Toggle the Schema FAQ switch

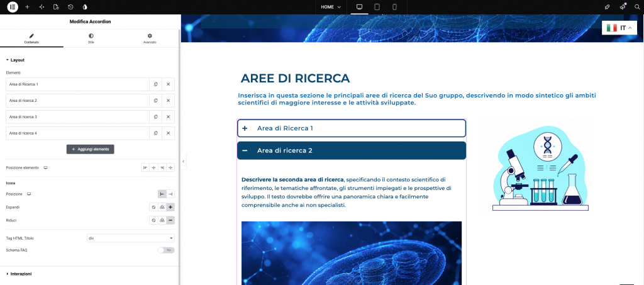tap(166, 250)
